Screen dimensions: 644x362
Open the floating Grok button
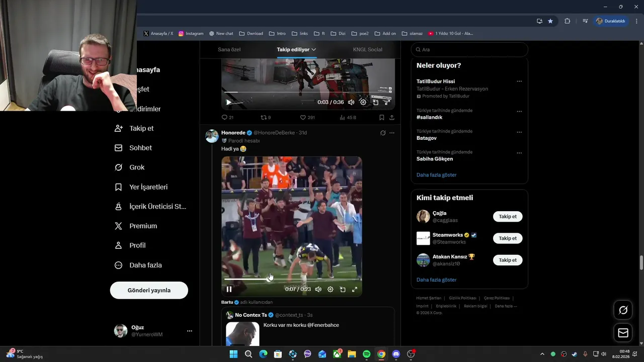click(x=623, y=310)
